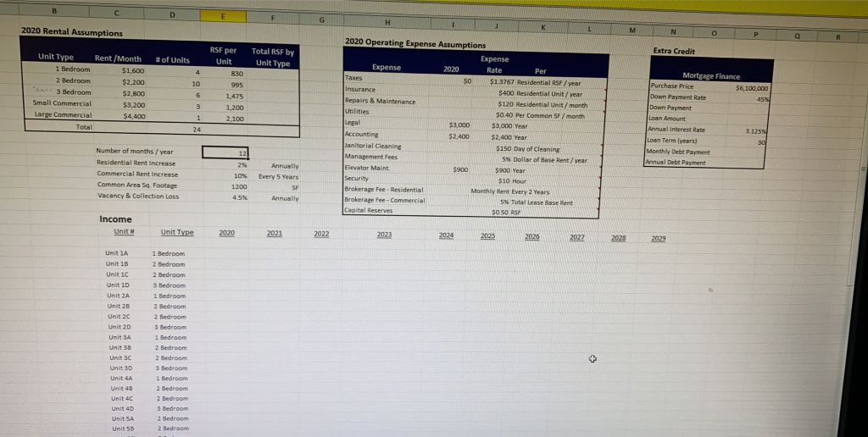Click the 'Extra Credit' heading cell
The image size is (868, 437).
(x=674, y=51)
